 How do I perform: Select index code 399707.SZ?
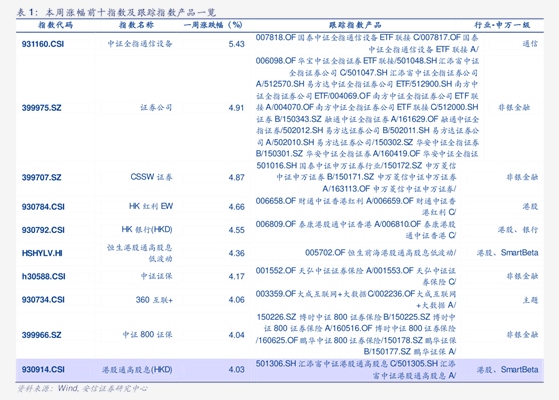pyautogui.click(x=41, y=177)
